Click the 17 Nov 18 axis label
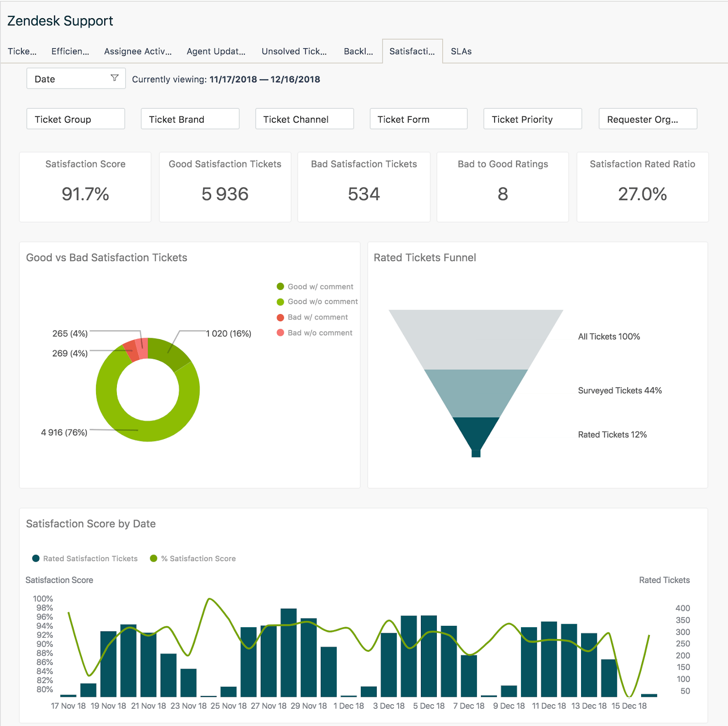 coord(68,706)
